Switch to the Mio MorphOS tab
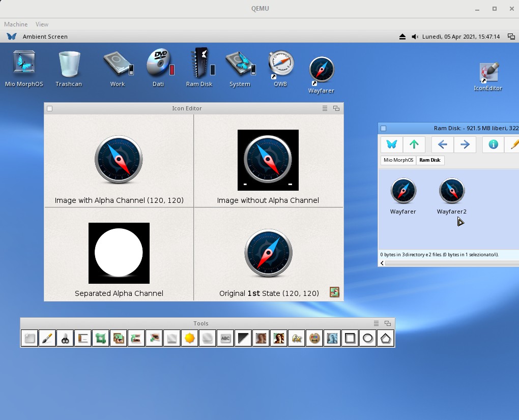 pyautogui.click(x=398, y=160)
